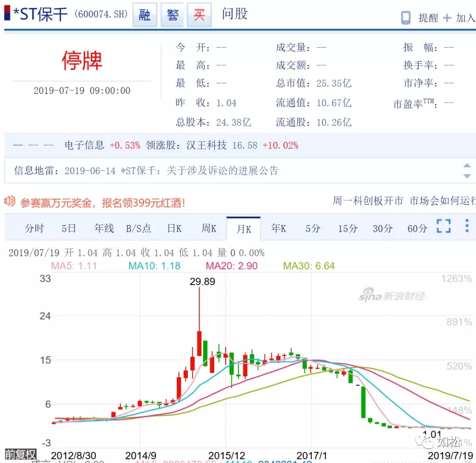
Task: Open the 问股 link
Action: 234,14
